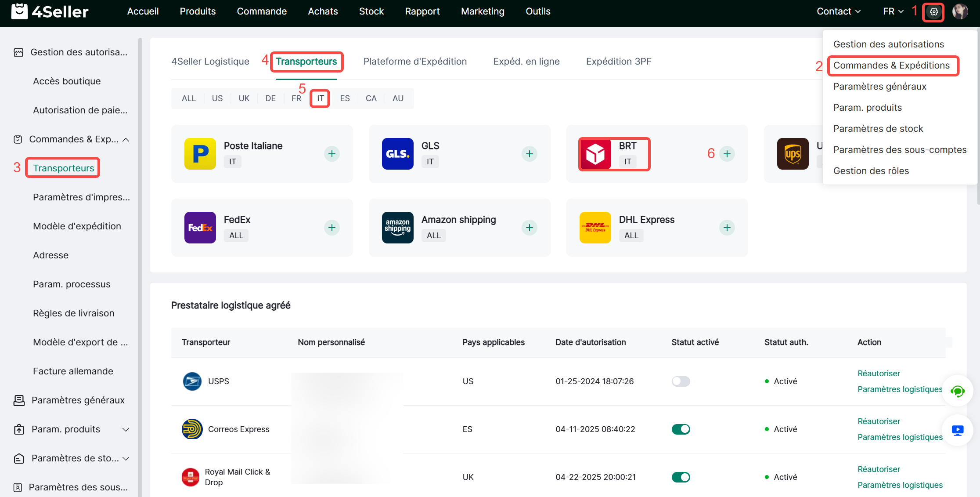This screenshot has height=497, width=980.
Task: Turn off Royal Mail Click & Drop toggle
Action: [681, 477]
